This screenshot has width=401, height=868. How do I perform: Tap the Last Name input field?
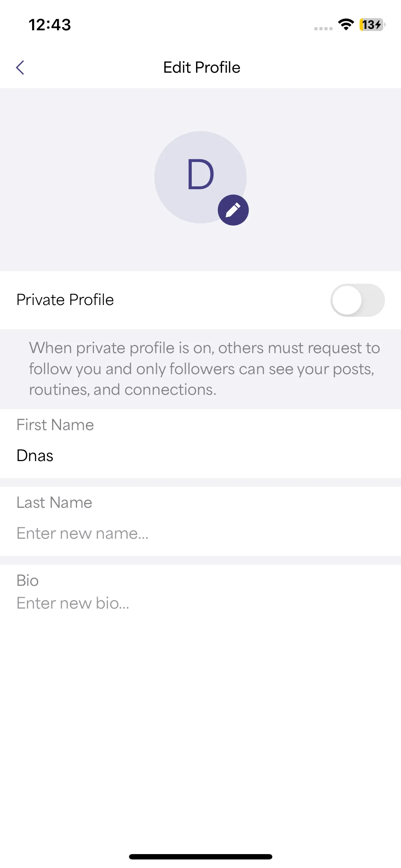(x=200, y=533)
